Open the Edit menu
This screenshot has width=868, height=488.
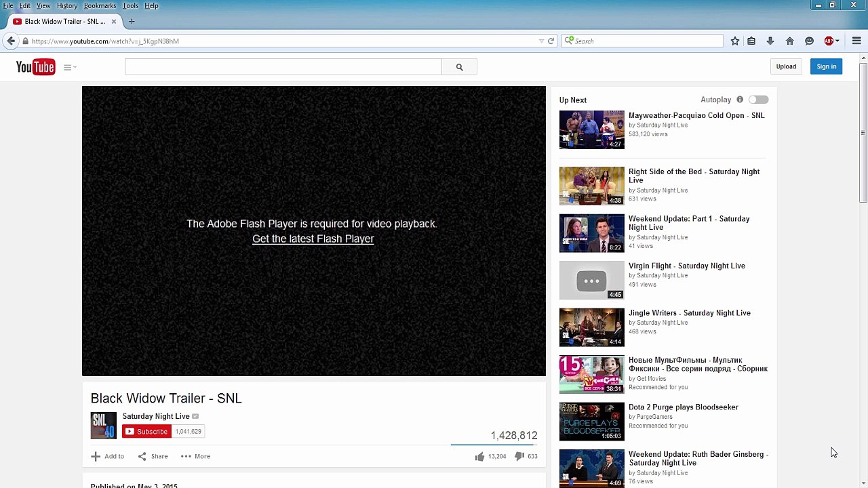[24, 5]
